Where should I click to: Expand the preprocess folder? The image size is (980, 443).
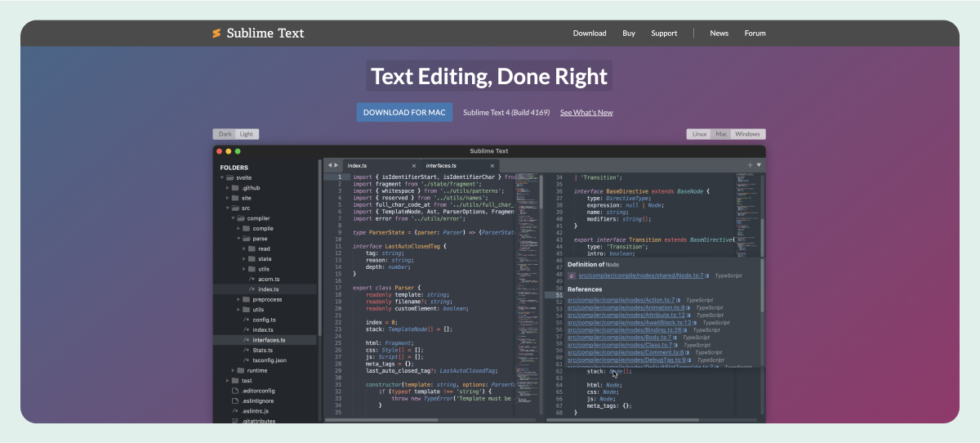point(238,300)
